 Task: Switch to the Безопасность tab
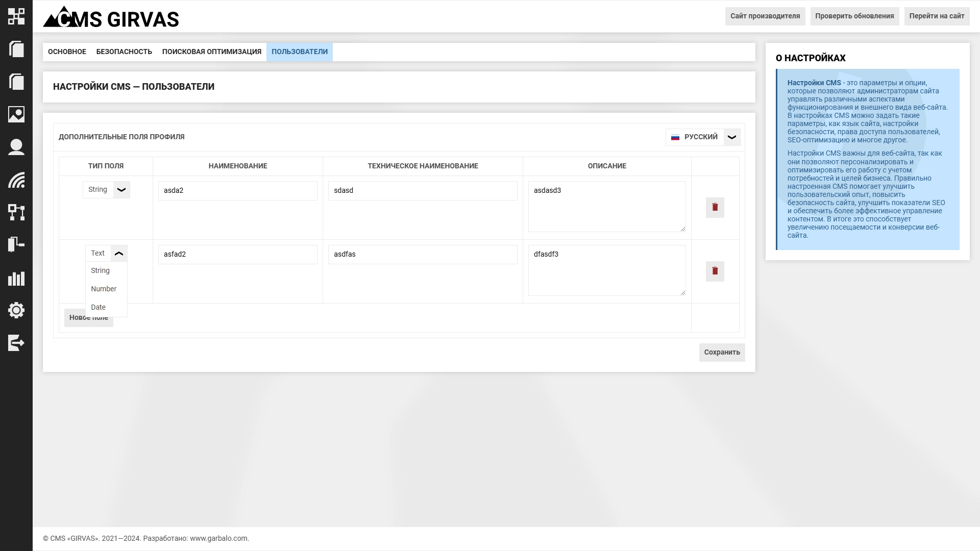pyautogui.click(x=124, y=52)
